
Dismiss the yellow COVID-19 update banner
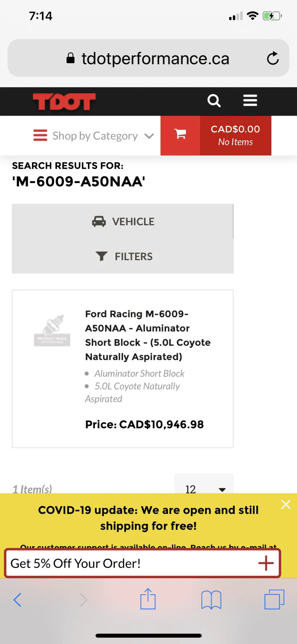pyautogui.click(x=286, y=504)
